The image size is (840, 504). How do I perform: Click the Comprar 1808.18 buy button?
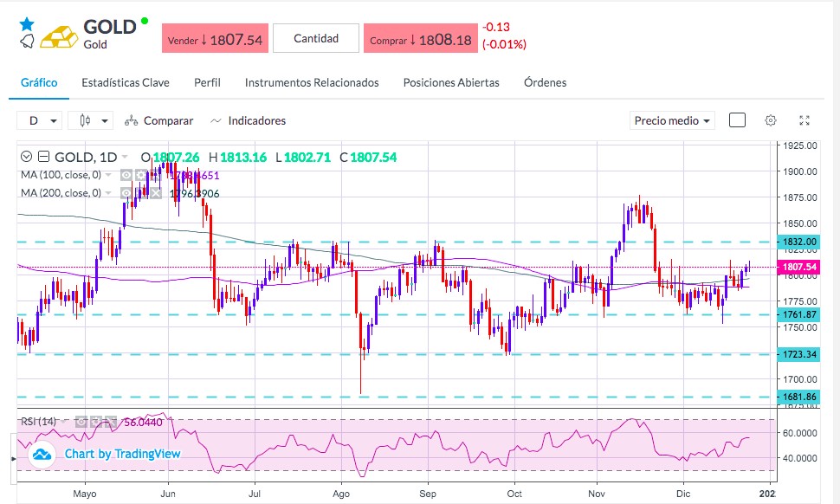click(421, 40)
